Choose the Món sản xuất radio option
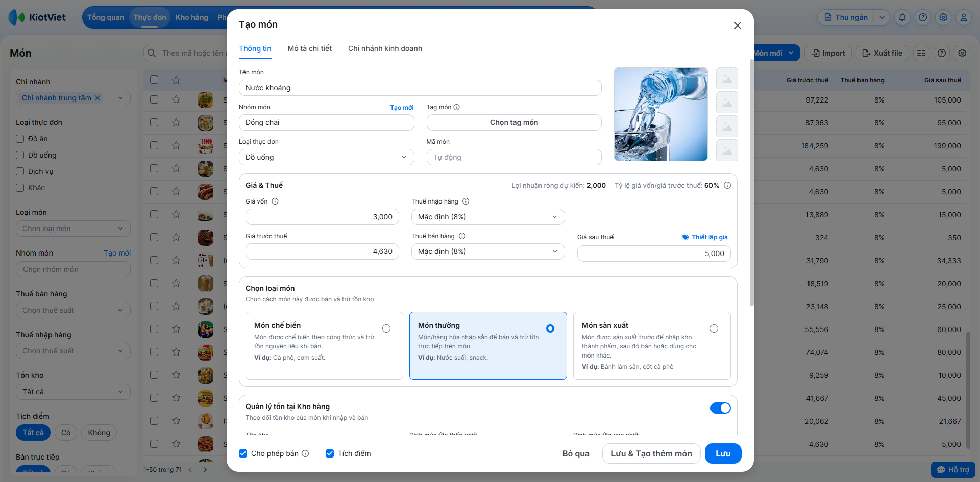The height and width of the screenshot is (482, 980). [714, 328]
